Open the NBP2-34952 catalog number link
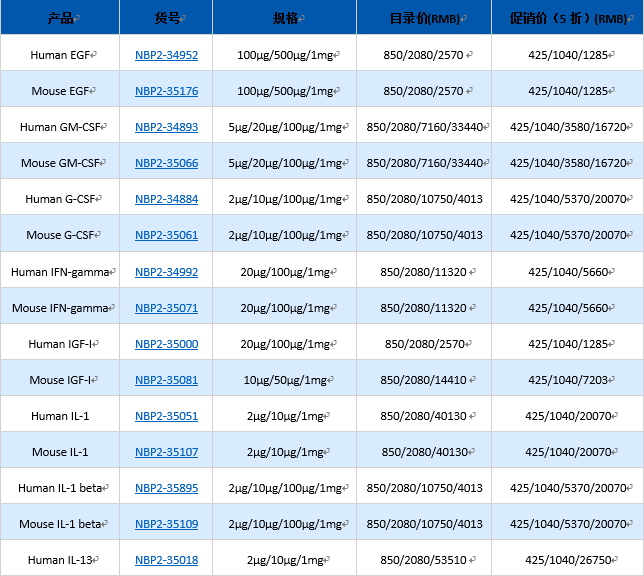The image size is (644, 576). tap(166, 55)
